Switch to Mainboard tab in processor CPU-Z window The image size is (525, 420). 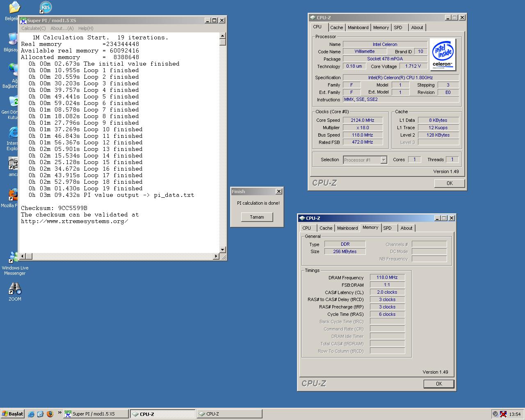coord(358,27)
